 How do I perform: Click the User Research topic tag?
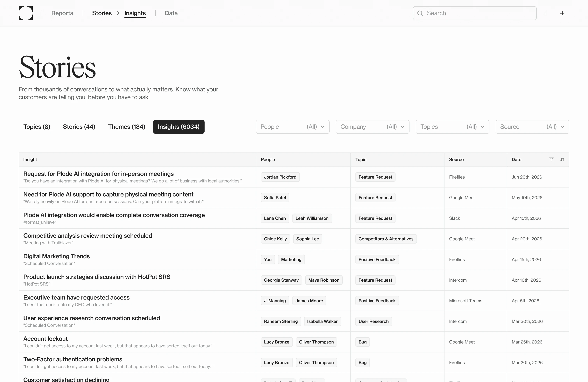373,321
